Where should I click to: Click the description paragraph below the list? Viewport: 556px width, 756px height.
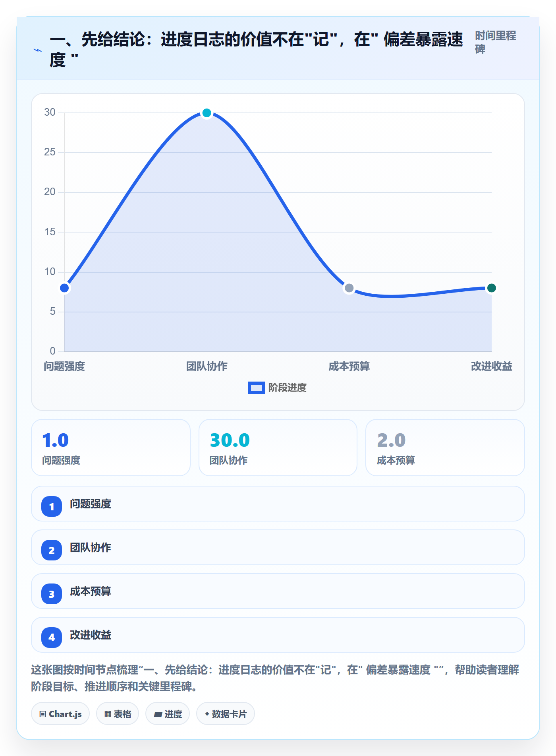point(275,678)
